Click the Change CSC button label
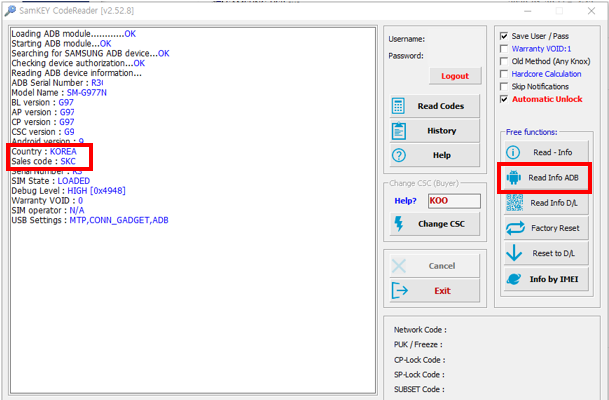Image resolution: width=609 pixels, height=400 pixels. [441, 224]
